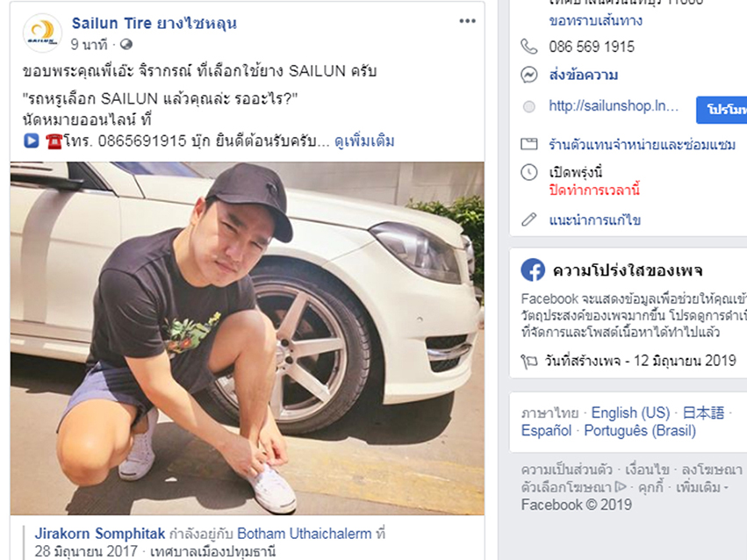This screenshot has height=560, width=747.
Task: Open the Sailun Tire page profile picture
Action: 42,33
